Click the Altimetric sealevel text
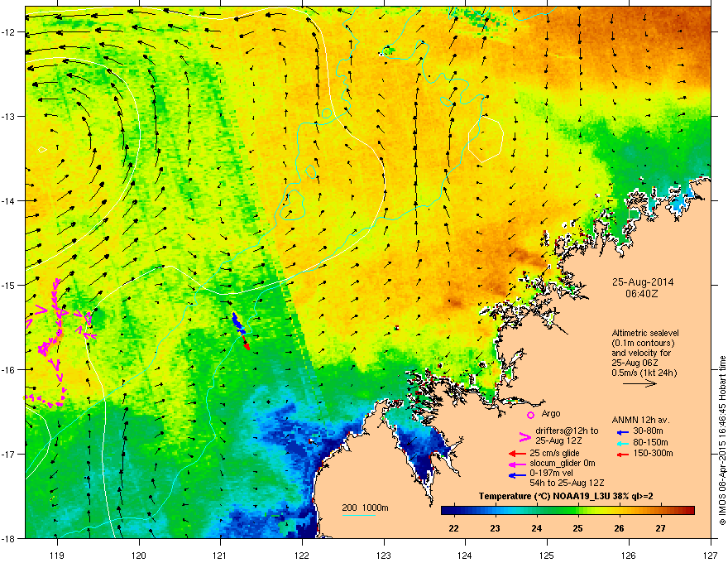This screenshot has height=563, width=728. pos(645,333)
